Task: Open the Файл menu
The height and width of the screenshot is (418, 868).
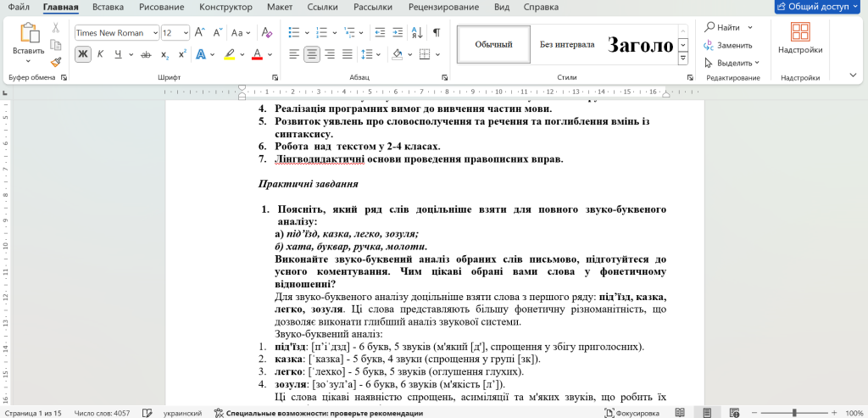Action: [19, 7]
